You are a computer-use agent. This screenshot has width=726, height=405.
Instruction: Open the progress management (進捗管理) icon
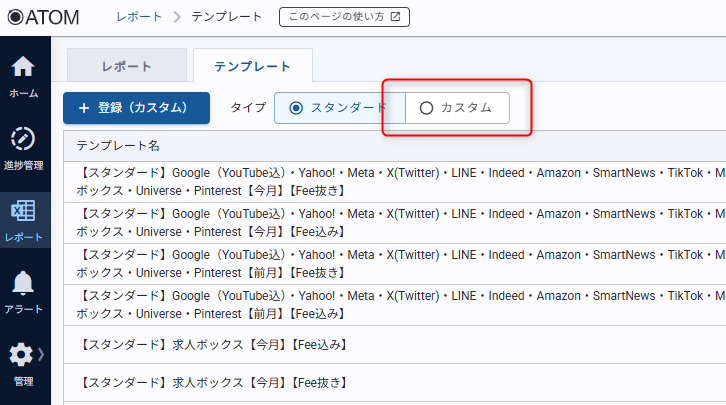tap(22, 139)
